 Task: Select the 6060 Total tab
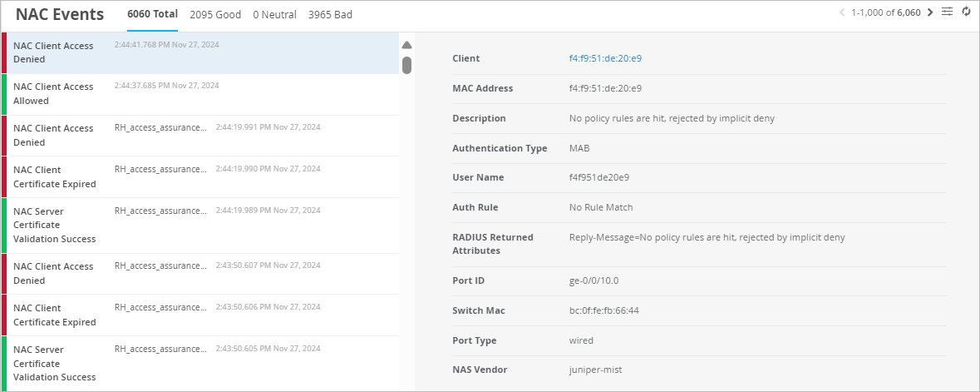pyautogui.click(x=152, y=14)
